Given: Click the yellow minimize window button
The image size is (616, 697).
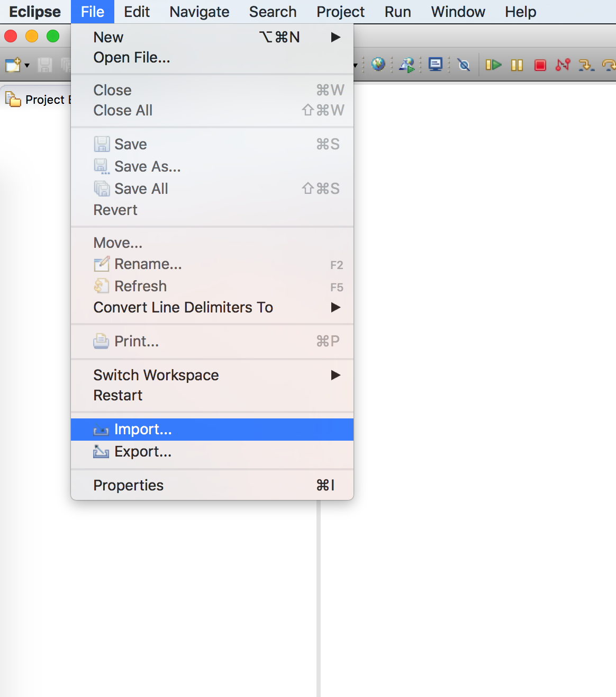Looking at the screenshot, I should tap(32, 36).
